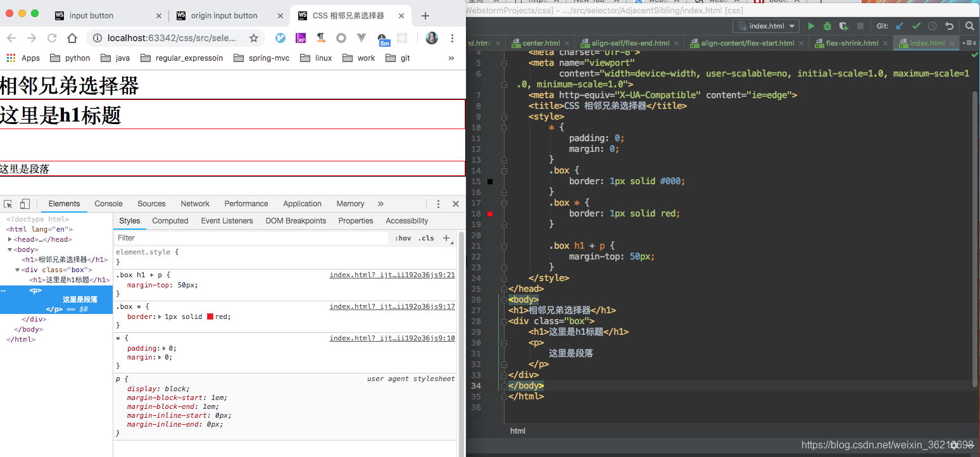The image size is (980, 457).
Task: Toggle the device toolbar icon in DevTools
Action: click(x=25, y=204)
